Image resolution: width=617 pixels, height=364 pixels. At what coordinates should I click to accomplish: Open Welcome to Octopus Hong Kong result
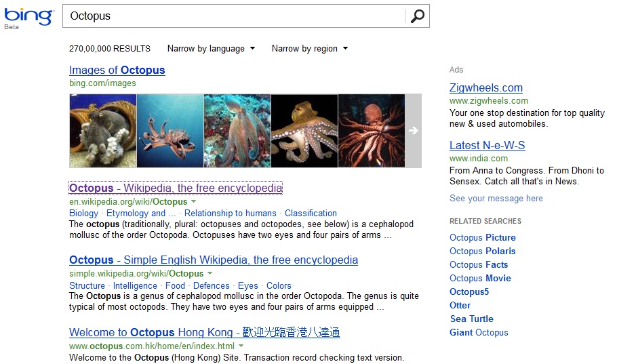[205, 332]
